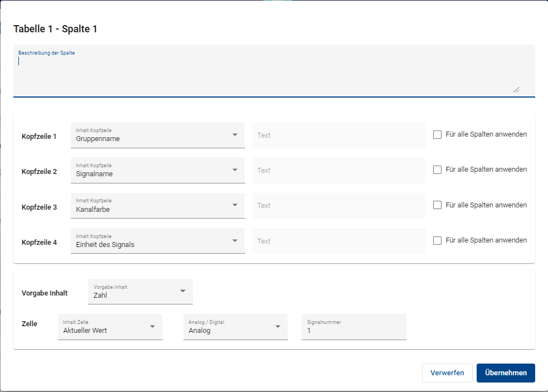Image resolution: width=548 pixels, height=392 pixels.
Task: Open the Vorgabe Inhalt Zahl dropdown
Action: (x=140, y=292)
